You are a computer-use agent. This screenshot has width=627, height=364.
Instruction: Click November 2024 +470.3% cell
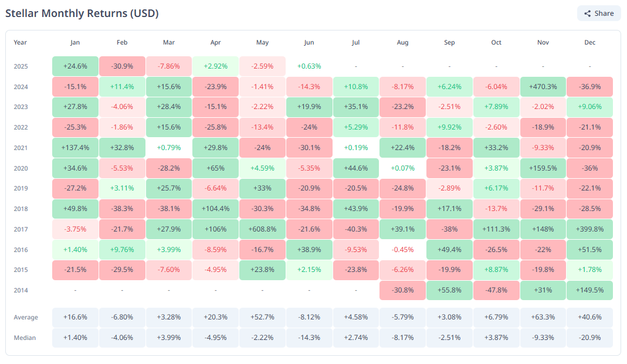point(543,87)
